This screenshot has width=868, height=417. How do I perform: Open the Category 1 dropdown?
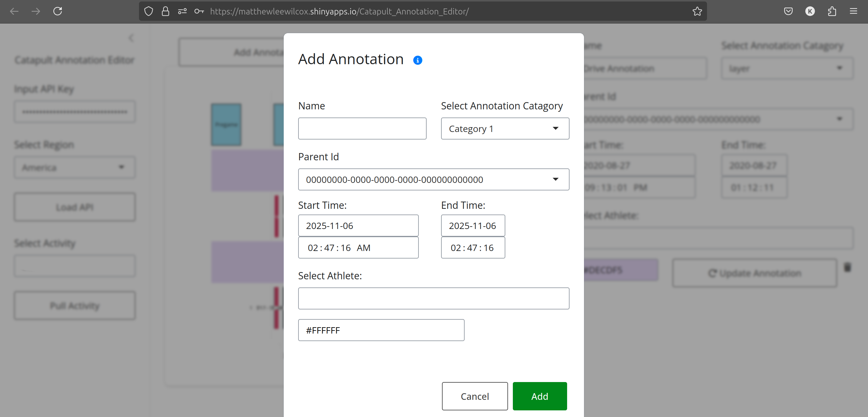pos(504,128)
